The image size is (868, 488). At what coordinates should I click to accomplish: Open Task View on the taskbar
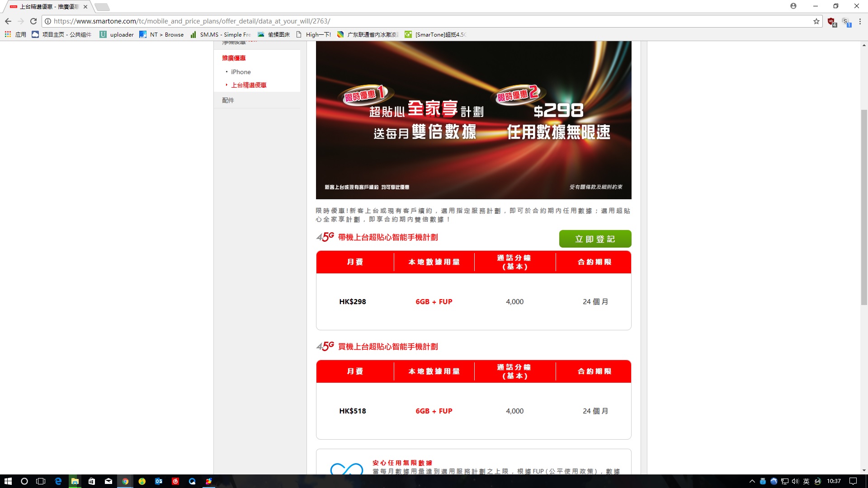pos(41,481)
